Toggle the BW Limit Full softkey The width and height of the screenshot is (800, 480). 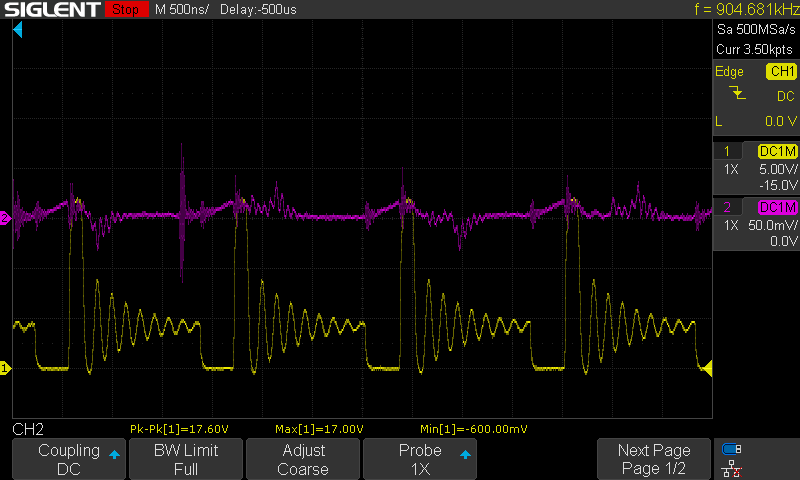point(186,459)
